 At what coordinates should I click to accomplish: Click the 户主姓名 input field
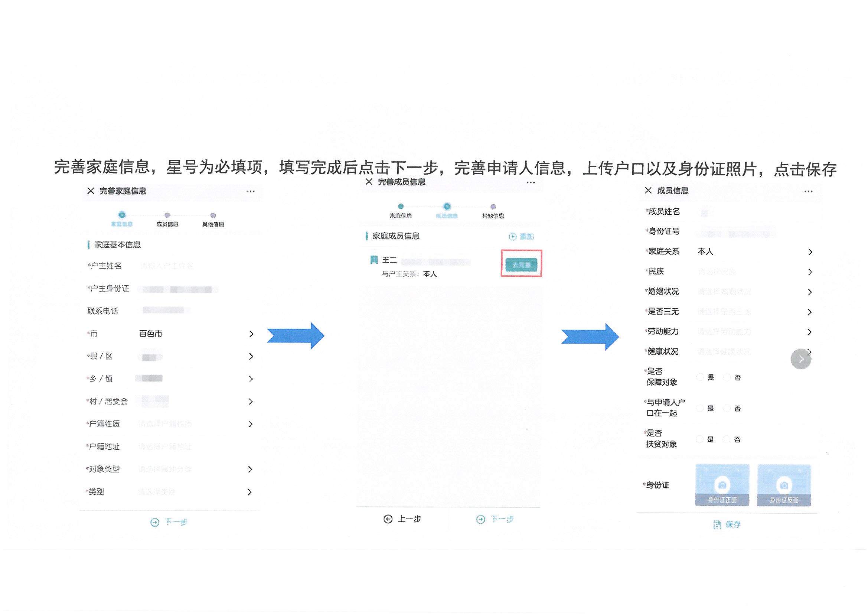(166, 266)
